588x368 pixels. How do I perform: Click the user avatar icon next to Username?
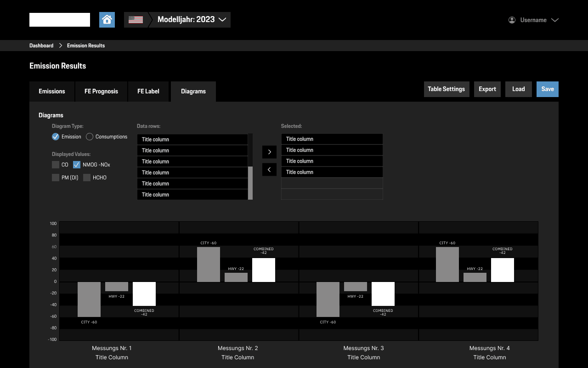511,20
